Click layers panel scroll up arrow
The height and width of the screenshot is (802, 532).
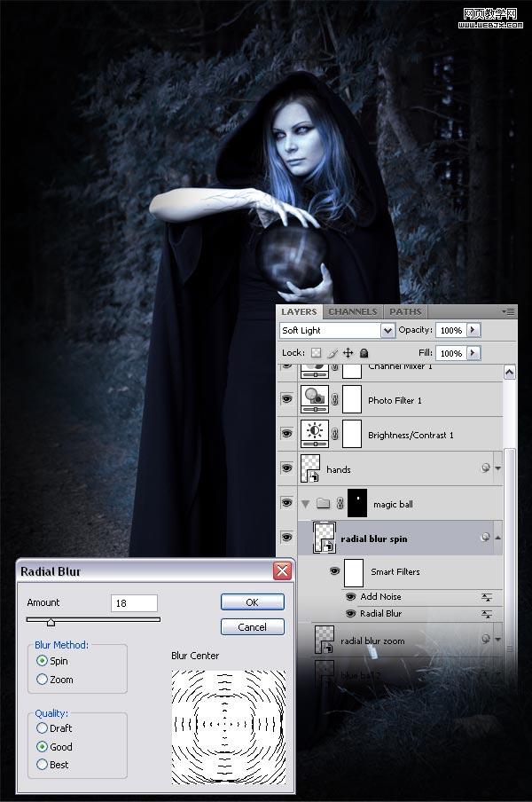pyautogui.click(x=510, y=373)
